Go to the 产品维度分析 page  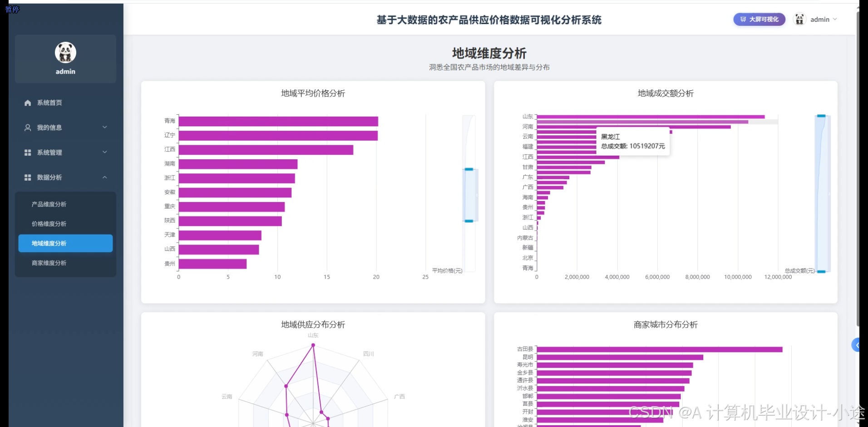(x=65, y=204)
